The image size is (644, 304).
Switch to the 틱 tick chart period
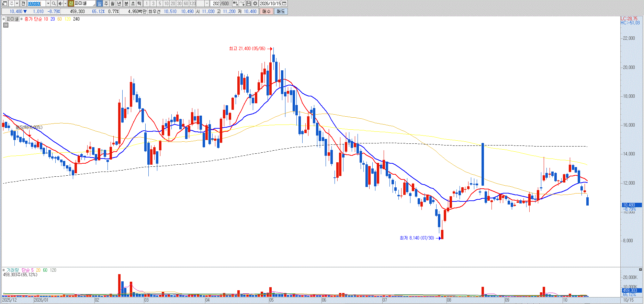(139, 3)
